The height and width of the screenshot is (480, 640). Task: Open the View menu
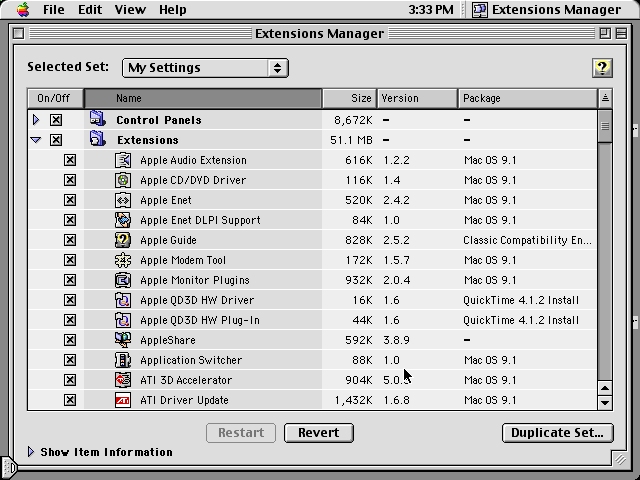click(130, 9)
